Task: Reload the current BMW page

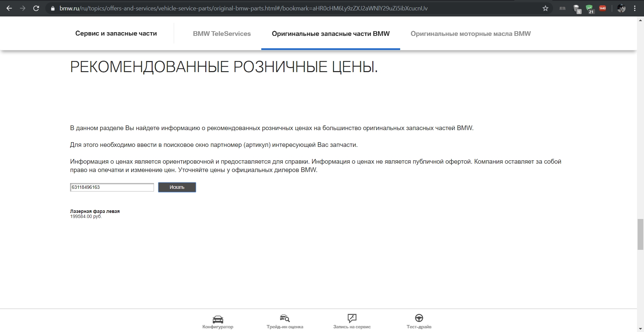Action: (x=36, y=8)
